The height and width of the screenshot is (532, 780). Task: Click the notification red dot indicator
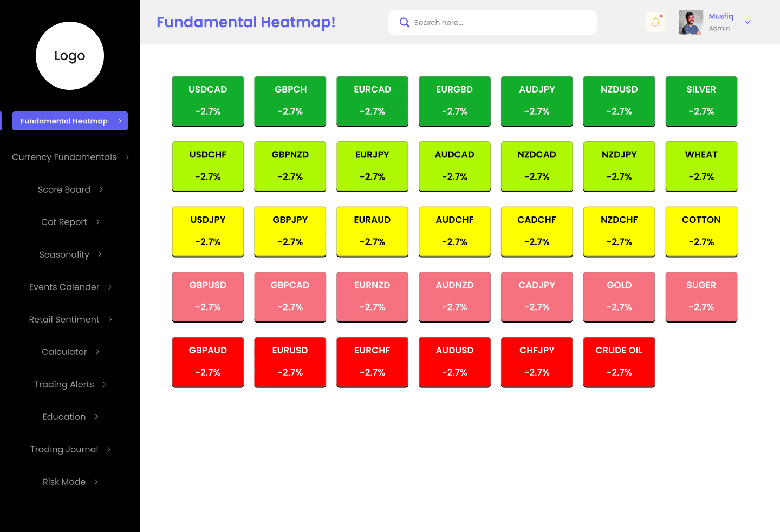point(662,16)
